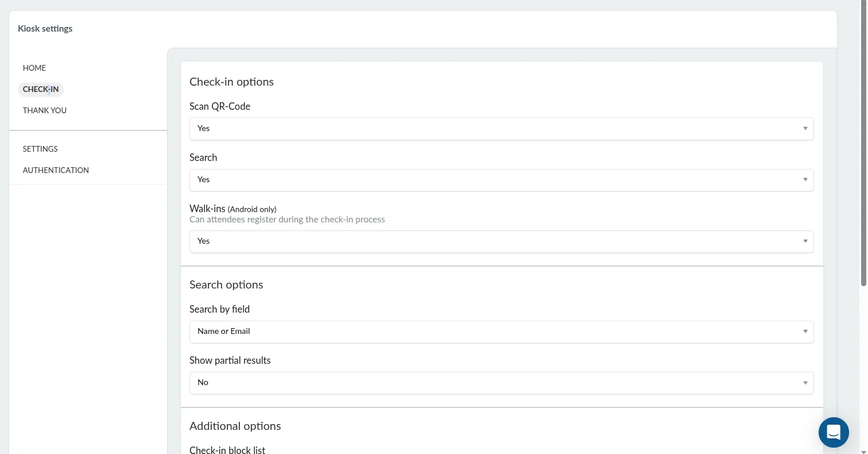868x454 pixels.
Task: Open the AUTHENTICATION sidebar item
Action: tap(56, 170)
